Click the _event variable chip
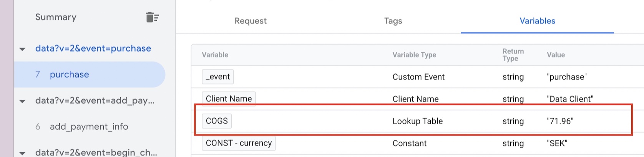 [x=217, y=77]
